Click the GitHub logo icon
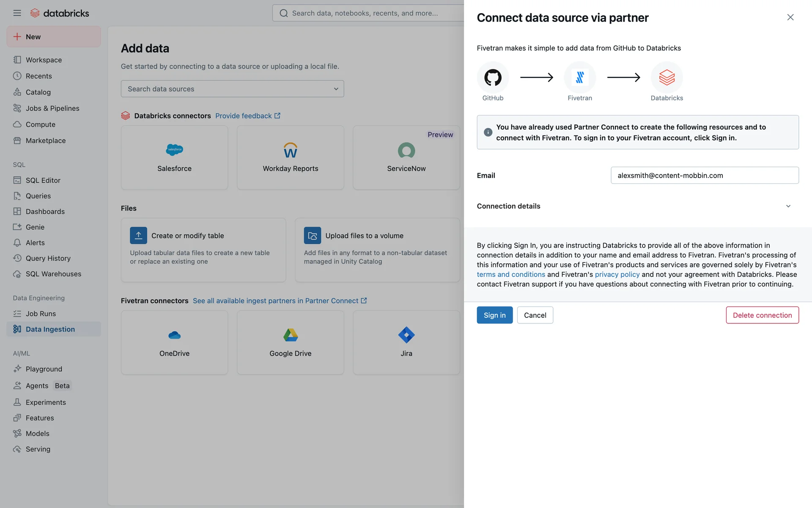 pos(493,77)
